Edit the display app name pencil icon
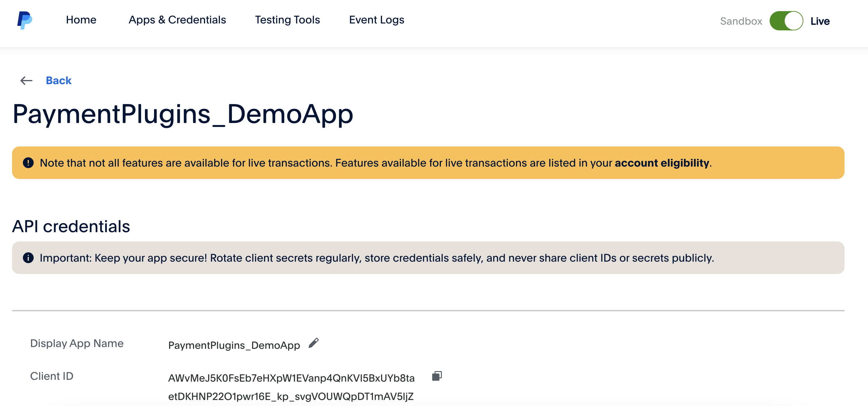Image resolution: width=868 pixels, height=406 pixels. 314,343
